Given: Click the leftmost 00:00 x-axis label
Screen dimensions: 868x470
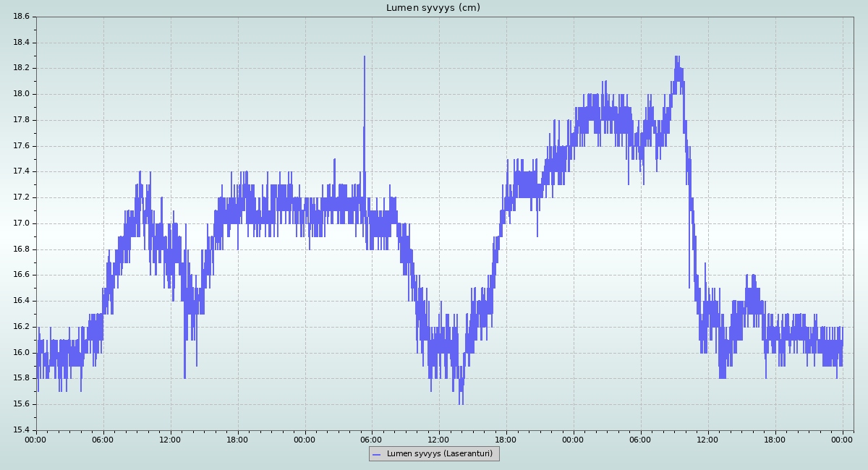Looking at the screenshot, I should [x=36, y=439].
